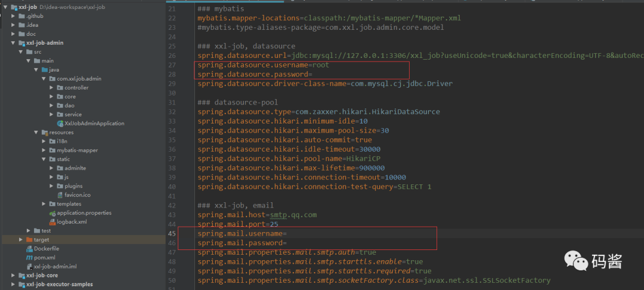644x290 pixels.
Task: Click the 'spring.mail.username=' line
Action: pyautogui.click(x=242, y=234)
